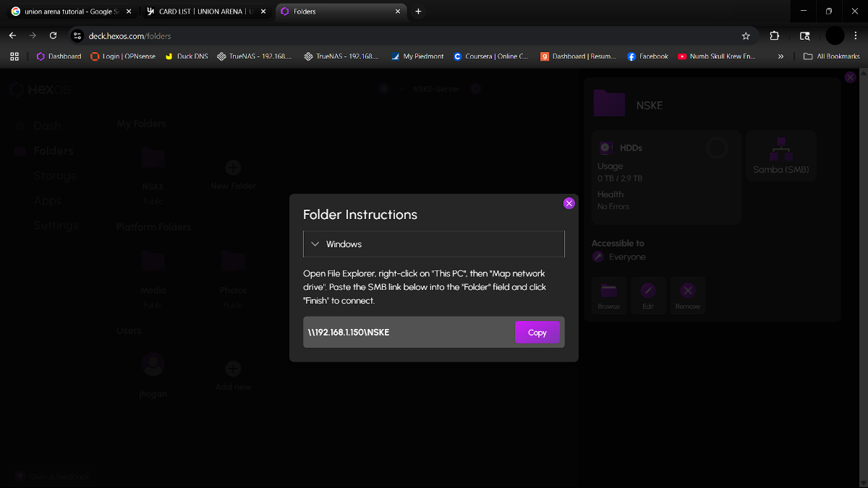Viewport: 868px width, 488px height.
Task: Open the jhogan user profile
Action: pos(153,374)
